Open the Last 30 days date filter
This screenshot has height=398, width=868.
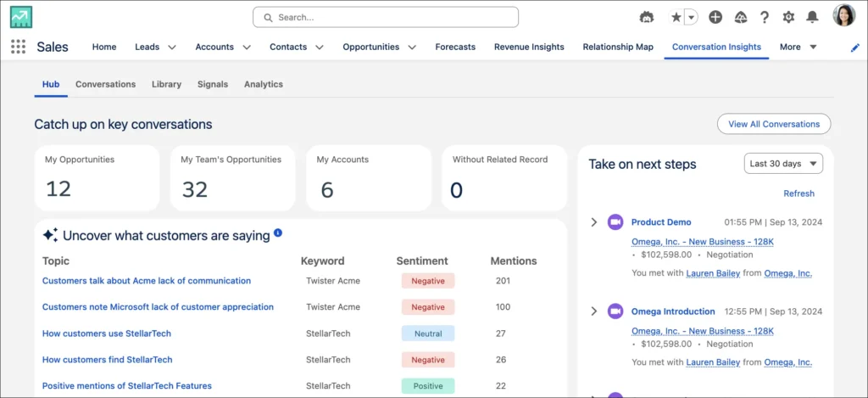coord(783,164)
